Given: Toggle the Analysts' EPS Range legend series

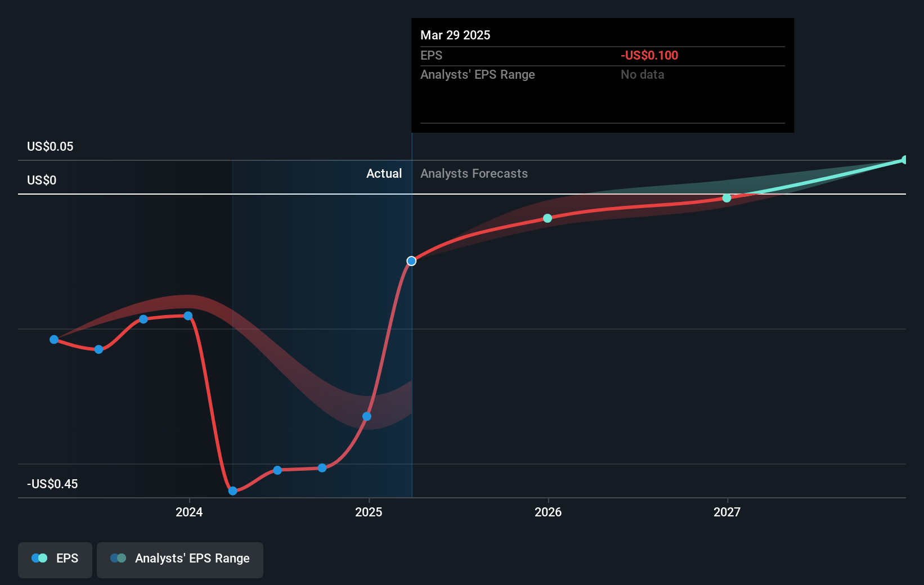Looking at the screenshot, I should [180, 560].
